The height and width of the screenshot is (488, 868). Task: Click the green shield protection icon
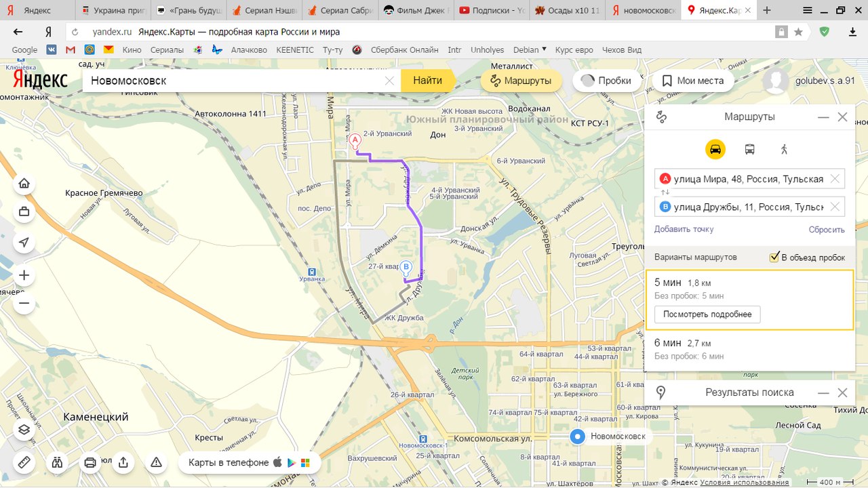(x=824, y=32)
